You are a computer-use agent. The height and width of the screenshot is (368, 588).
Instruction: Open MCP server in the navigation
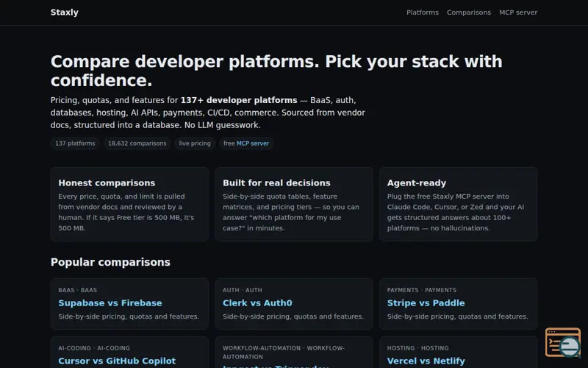(x=518, y=13)
